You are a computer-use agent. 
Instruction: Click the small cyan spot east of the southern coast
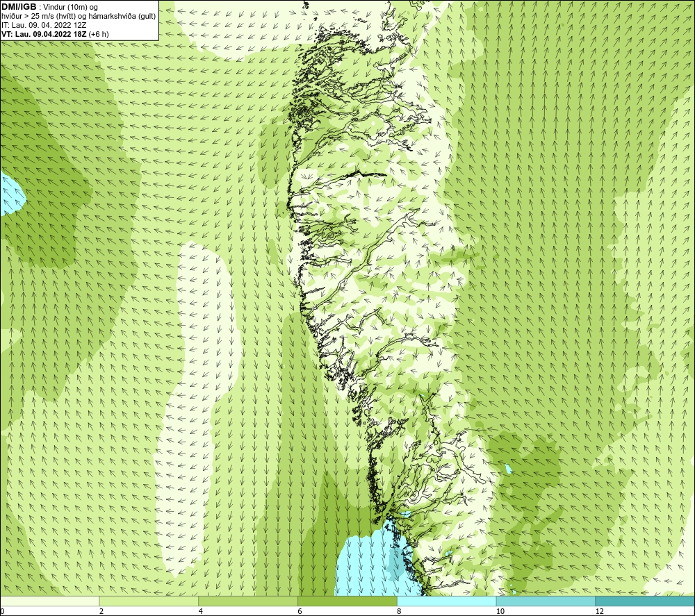coord(507,469)
